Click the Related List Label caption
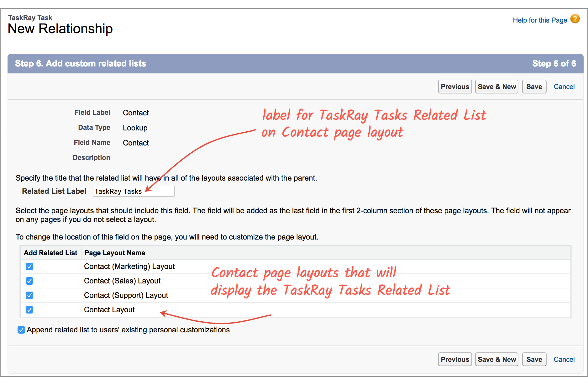 [x=54, y=191]
